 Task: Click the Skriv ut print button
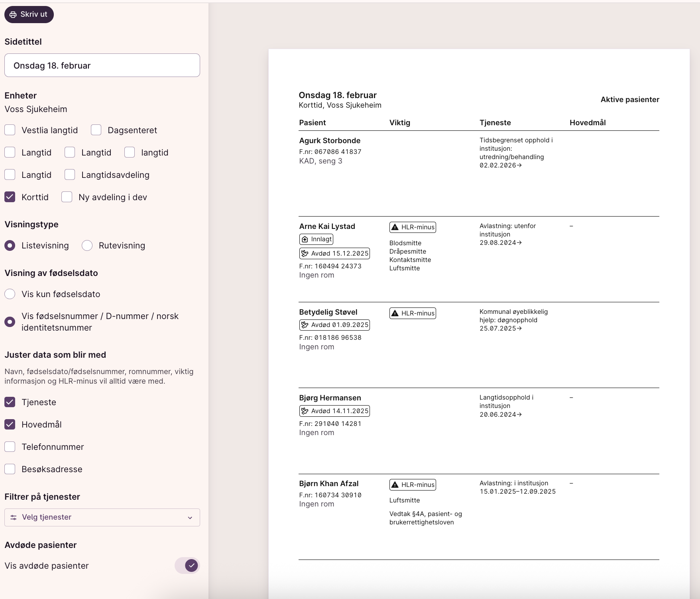point(29,14)
